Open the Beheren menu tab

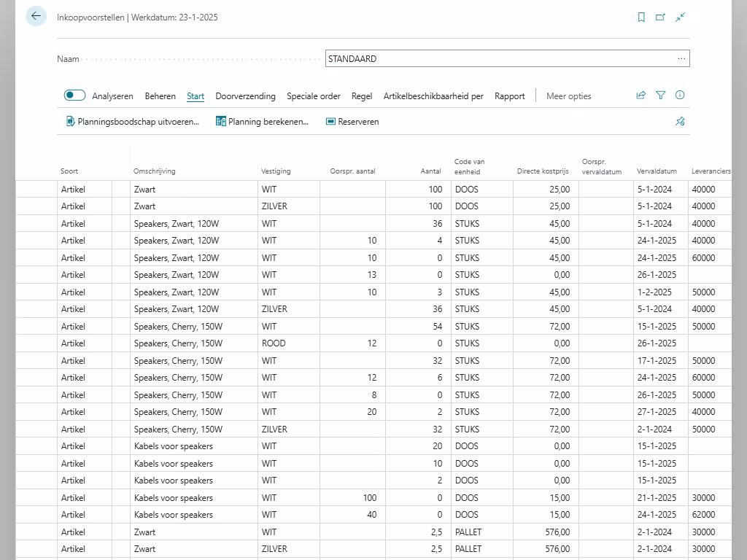point(160,96)
